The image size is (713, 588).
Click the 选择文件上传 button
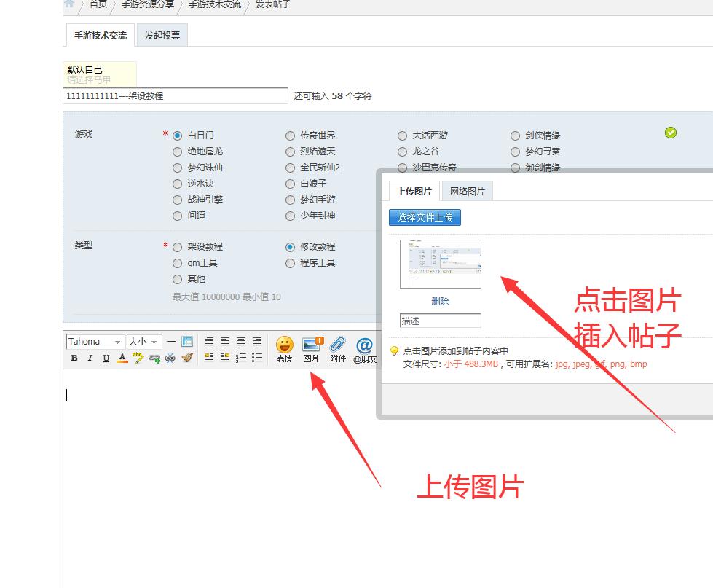coord(425,217)
